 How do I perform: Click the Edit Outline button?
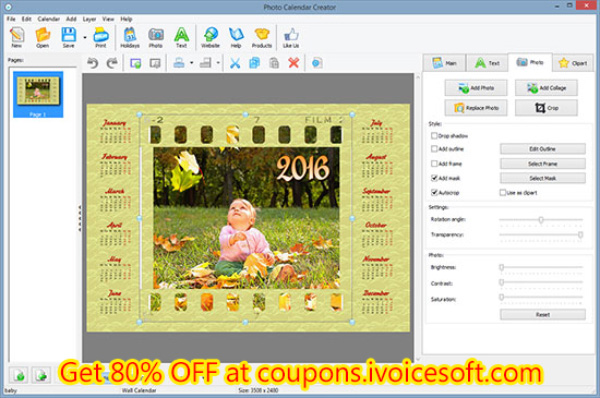[543, 149]
